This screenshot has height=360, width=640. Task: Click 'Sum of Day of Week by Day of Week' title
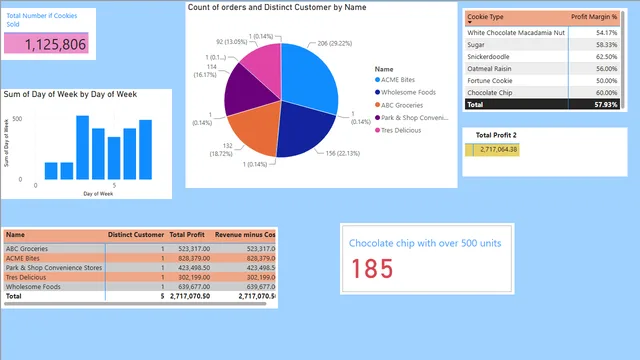pos(70,94)
